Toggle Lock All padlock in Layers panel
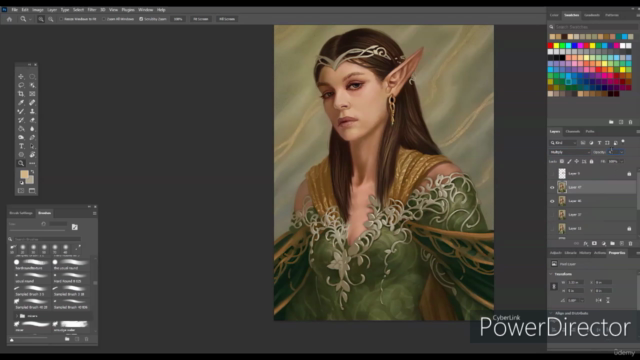The image size is (640, 360). coord(591,162)
